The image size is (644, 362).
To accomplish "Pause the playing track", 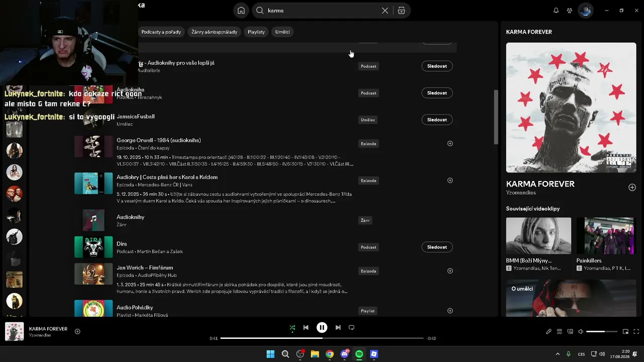I will point(322,327).
